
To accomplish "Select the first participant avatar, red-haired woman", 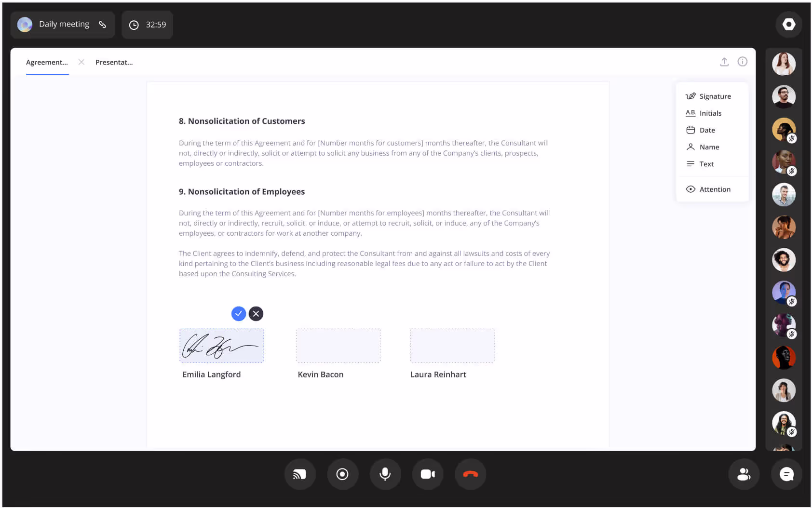I will 784,64.
